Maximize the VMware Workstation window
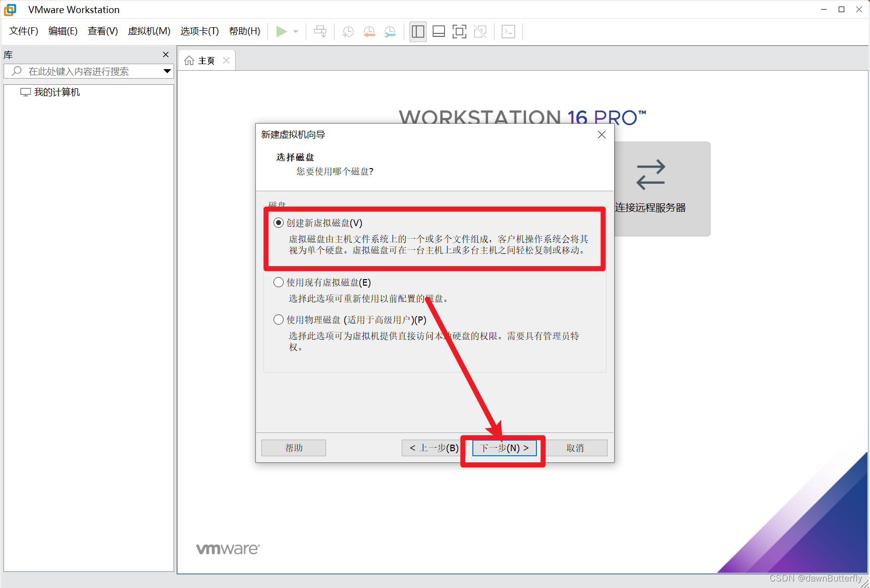This screenshot has height=588, width=870. point(841,10)
